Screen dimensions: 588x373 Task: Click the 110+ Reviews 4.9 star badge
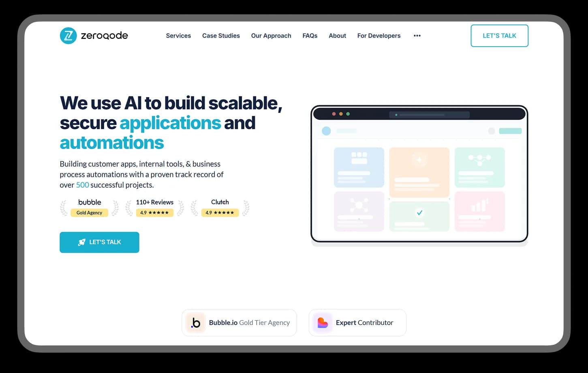click(154, 208)
